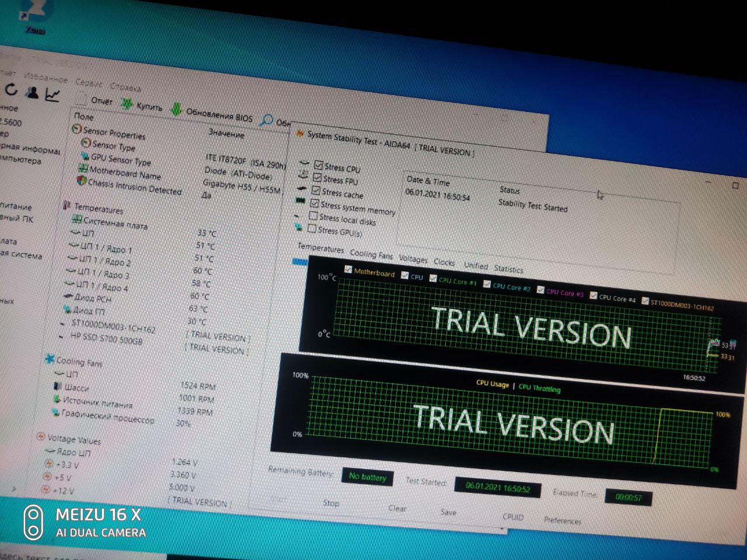Screen dimensions: 747x560
Task: Click the line graph icon in AIDA64 toolbar
Action: coord(53,94)
